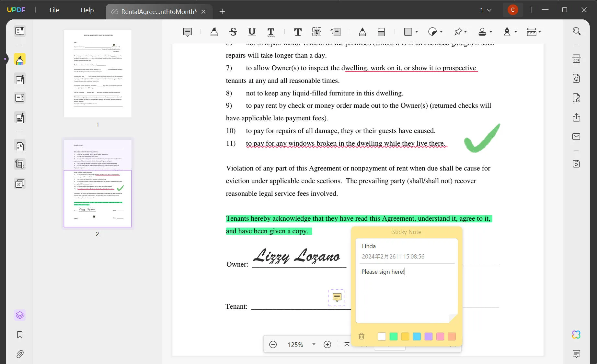Screen dimensions: 597x364
Task: Select the Strikethrough annotation tool
Action: 233,32
